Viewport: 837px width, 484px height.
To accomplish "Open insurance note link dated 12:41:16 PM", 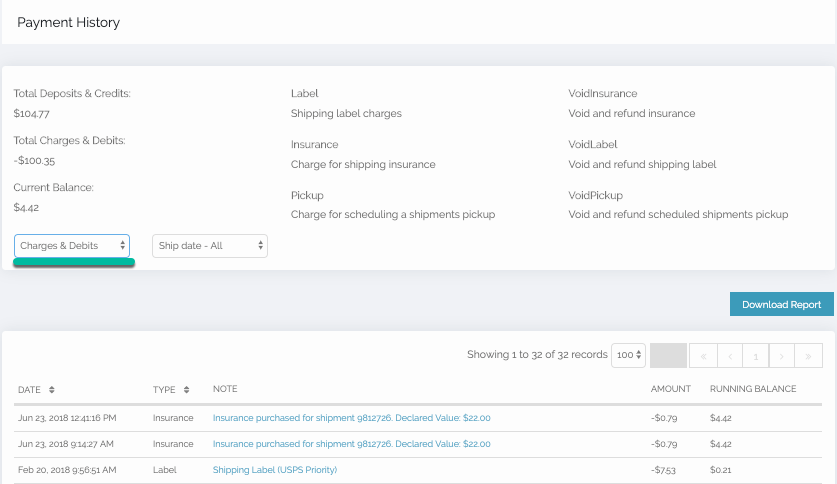I will 351,418.
